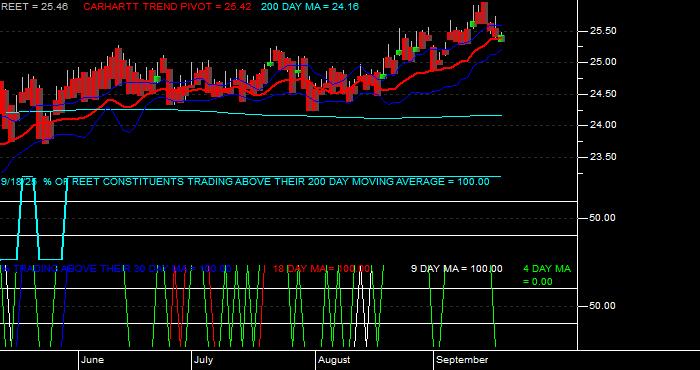The image size is (700, 370).
Task: Click the 25.50 price axis value
Action: 604,31
